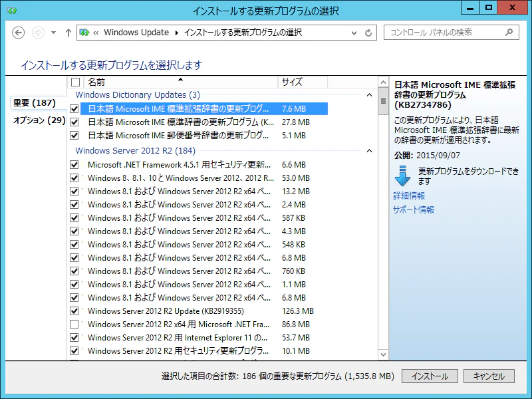Open the address bar history dropdown

(x=354, y=33)
